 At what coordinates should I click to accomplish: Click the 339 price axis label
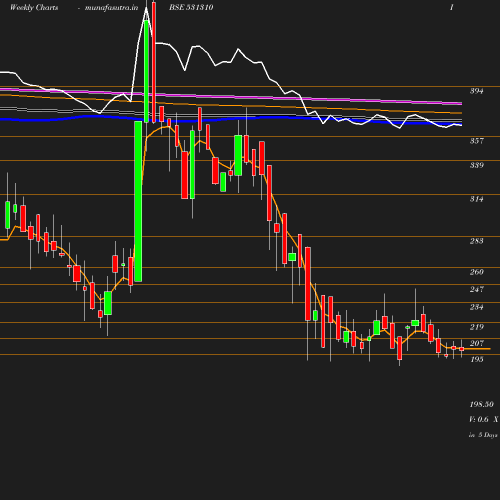click(x=476, y=165)
